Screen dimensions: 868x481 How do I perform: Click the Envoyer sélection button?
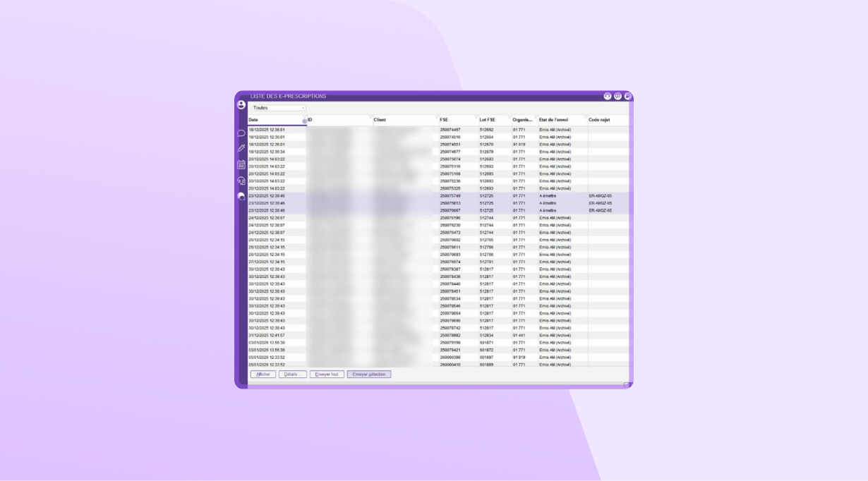[368, 375]
